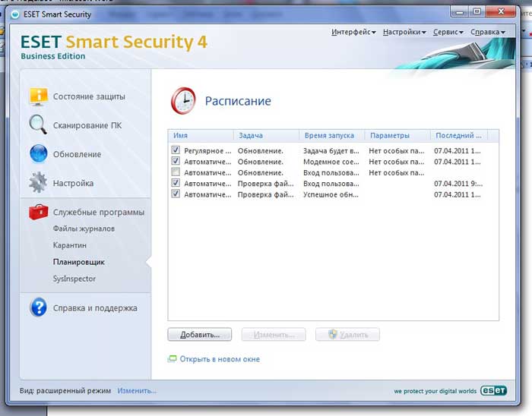Open the Настройка section
Viewport: 532px width, 416px height.
73,183
